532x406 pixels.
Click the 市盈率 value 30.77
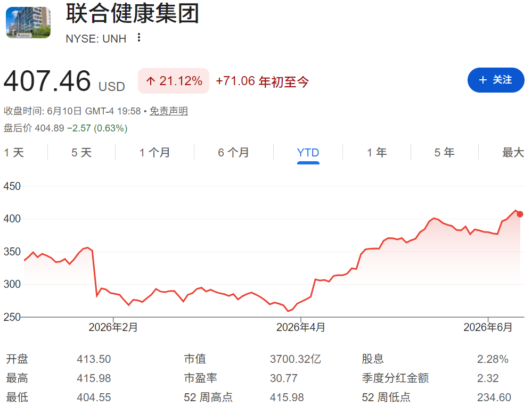(284, 378)
